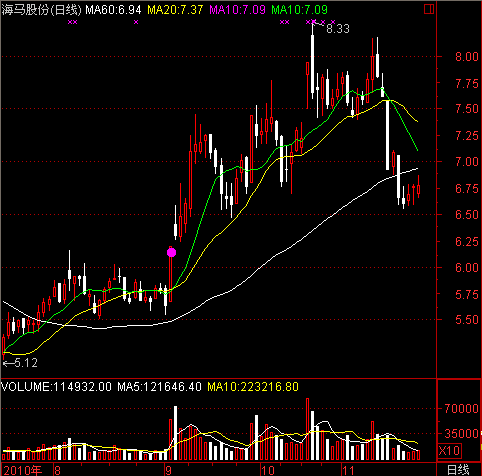Click the 7.75 price axis label
This screenshot has width=482, height=476.
coord(467,83)
